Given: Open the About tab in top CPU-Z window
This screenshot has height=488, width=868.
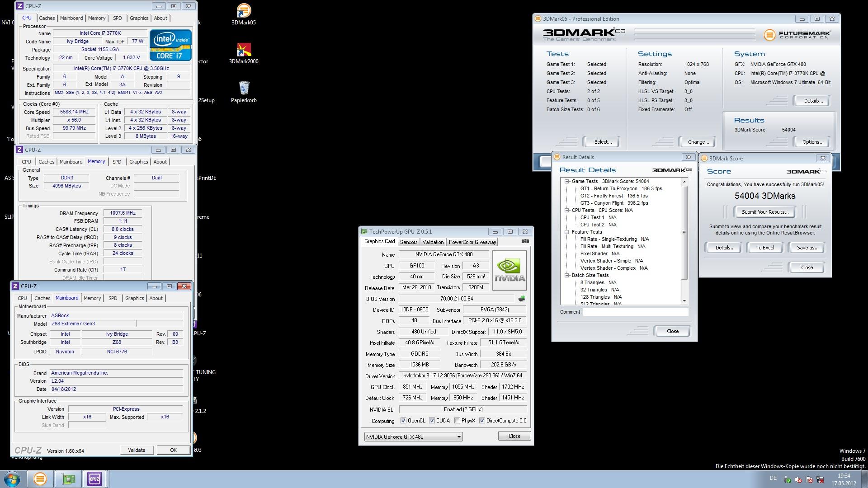Looking at the screenshot, I should 160,18.
